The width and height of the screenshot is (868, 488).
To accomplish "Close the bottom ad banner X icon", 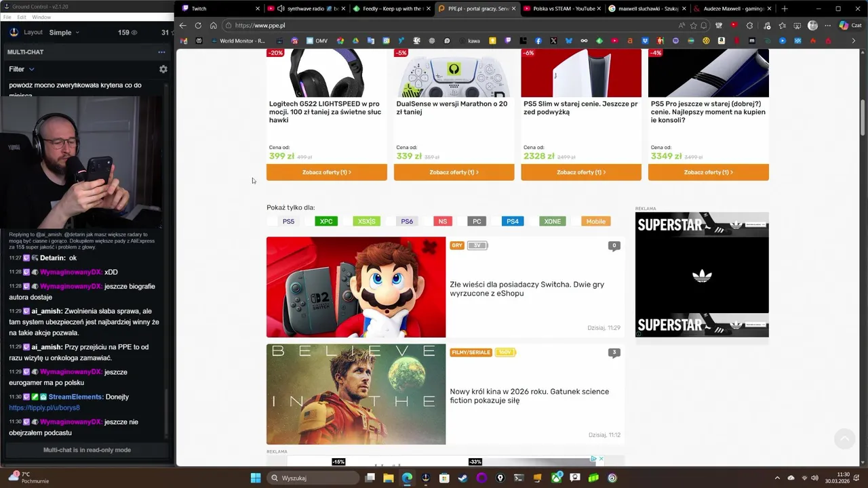I will click(601, 459).
